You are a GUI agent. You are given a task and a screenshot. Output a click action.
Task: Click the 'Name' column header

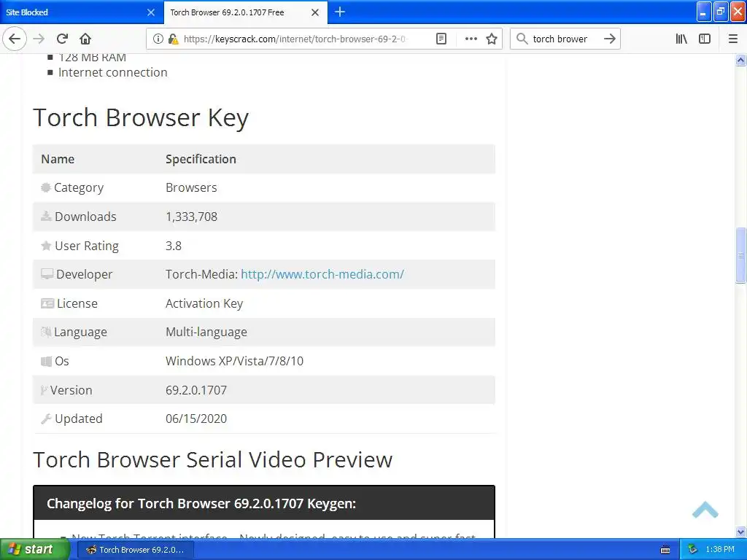click(x=58, y=159)
